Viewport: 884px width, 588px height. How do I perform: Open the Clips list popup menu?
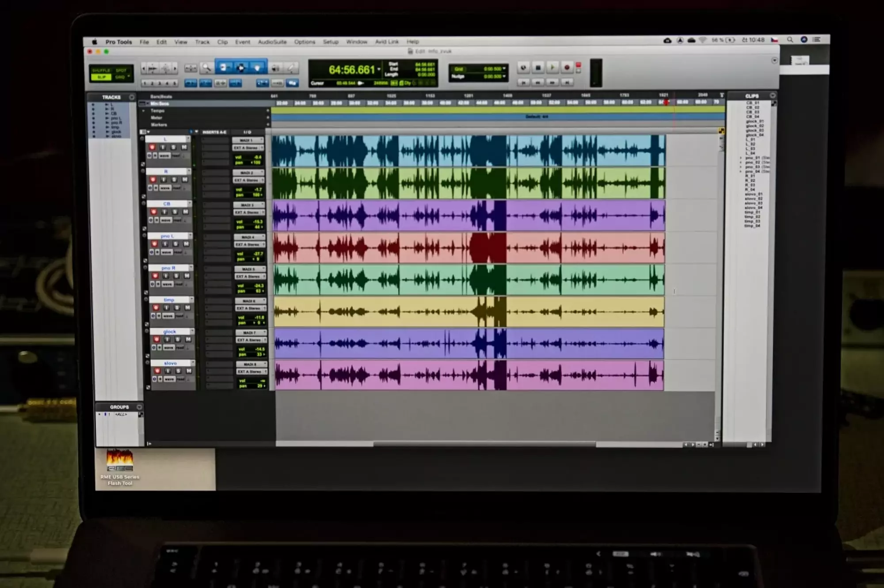pyautogui.click(x=772, y=95)
